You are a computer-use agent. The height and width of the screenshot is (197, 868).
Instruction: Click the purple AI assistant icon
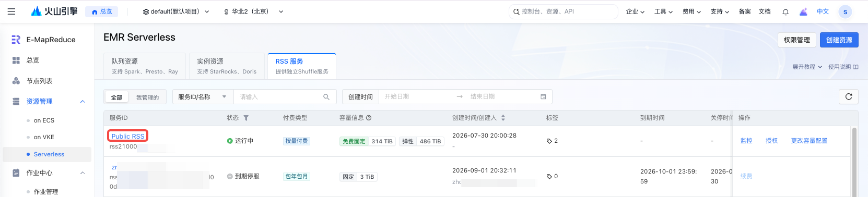click(x=804, y=11)
